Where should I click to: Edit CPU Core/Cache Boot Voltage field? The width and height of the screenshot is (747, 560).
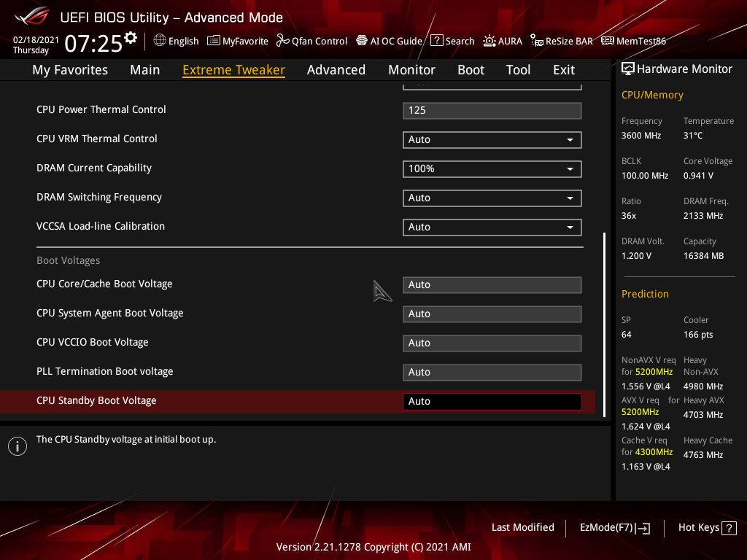(492, 285)
